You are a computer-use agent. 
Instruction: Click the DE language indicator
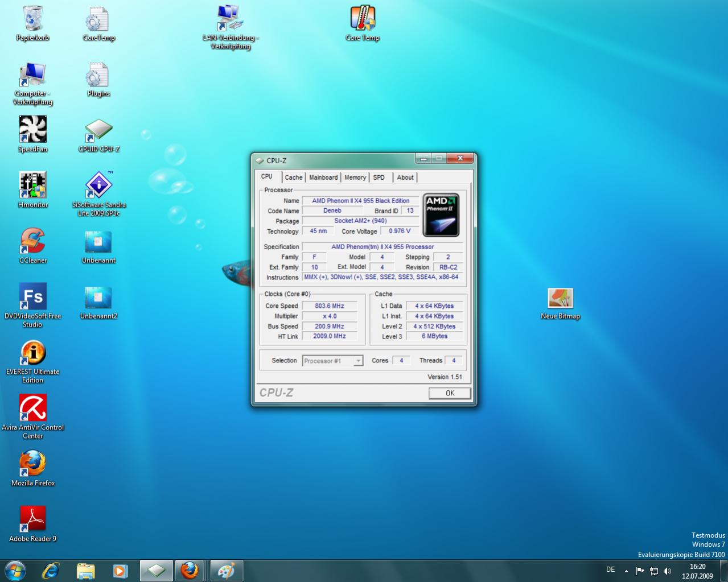pos(611,569)
